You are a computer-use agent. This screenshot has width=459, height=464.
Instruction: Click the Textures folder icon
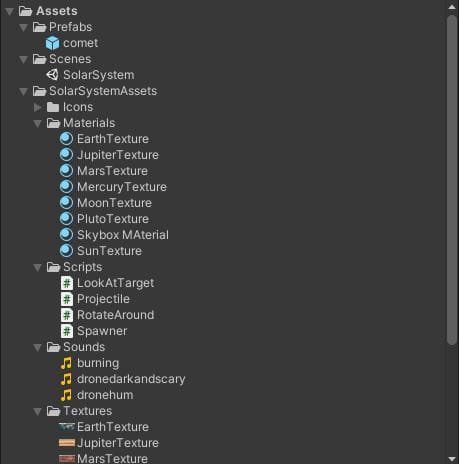(53, 411)
